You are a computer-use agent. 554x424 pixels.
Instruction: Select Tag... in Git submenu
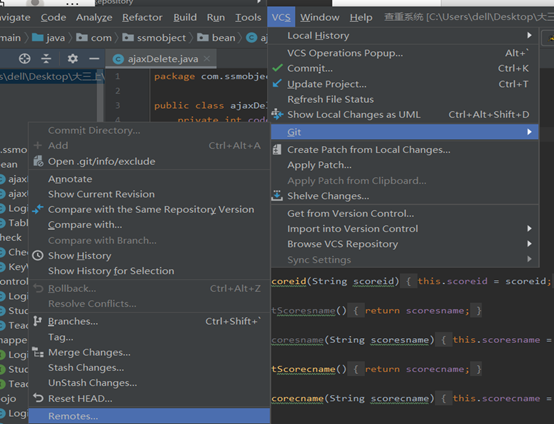(x=149, y=337)
